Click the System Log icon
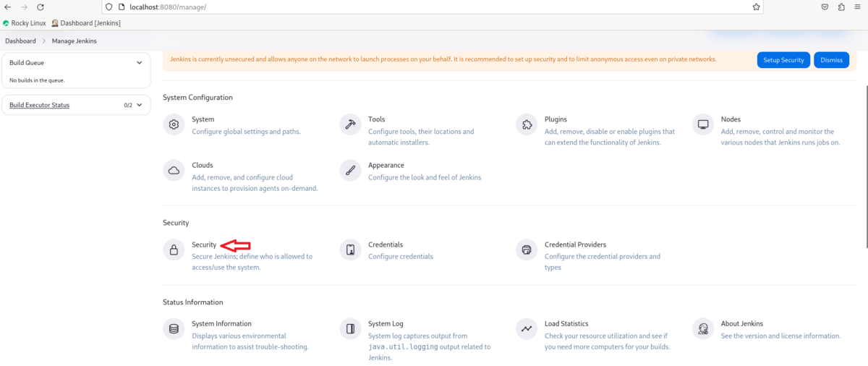The width and height of the screenshot is (868, 366). point(350,329)
